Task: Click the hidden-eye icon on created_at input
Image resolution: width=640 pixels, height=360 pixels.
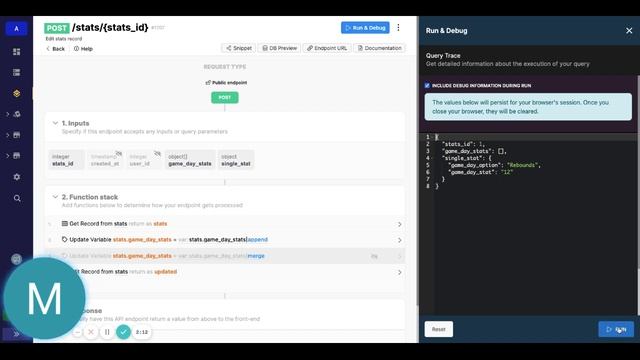Action: coord(118,153)
